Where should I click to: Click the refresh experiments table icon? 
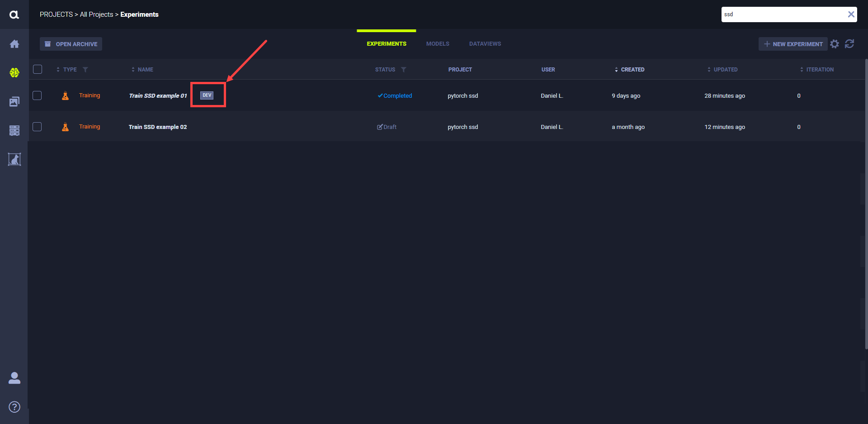coord(849,44)
